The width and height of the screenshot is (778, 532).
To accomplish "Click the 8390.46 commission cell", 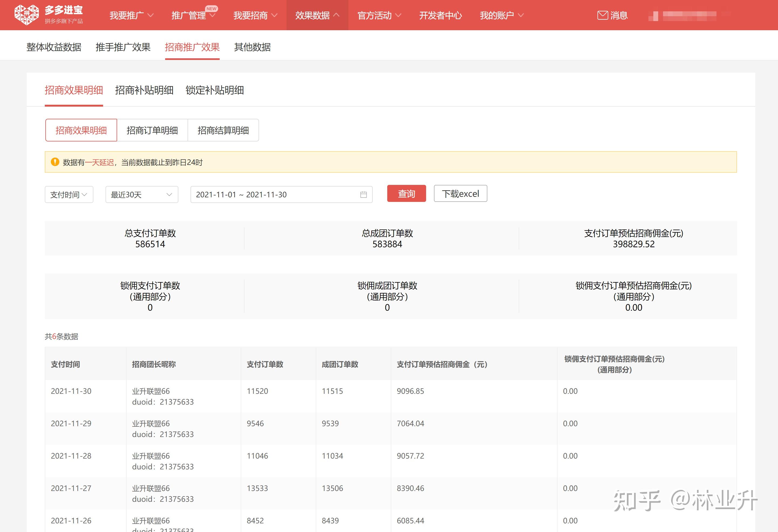I will pyautogui.click(x=410, y=489).
